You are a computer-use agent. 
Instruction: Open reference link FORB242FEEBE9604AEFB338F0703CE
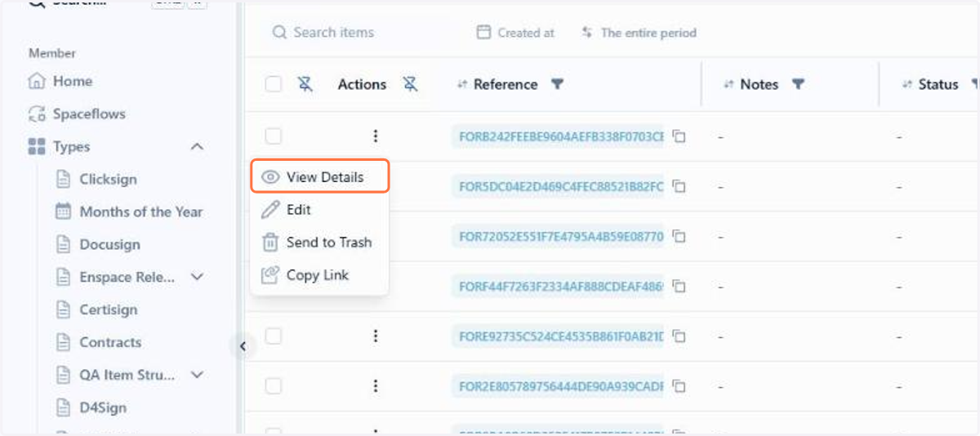[559, 137]
